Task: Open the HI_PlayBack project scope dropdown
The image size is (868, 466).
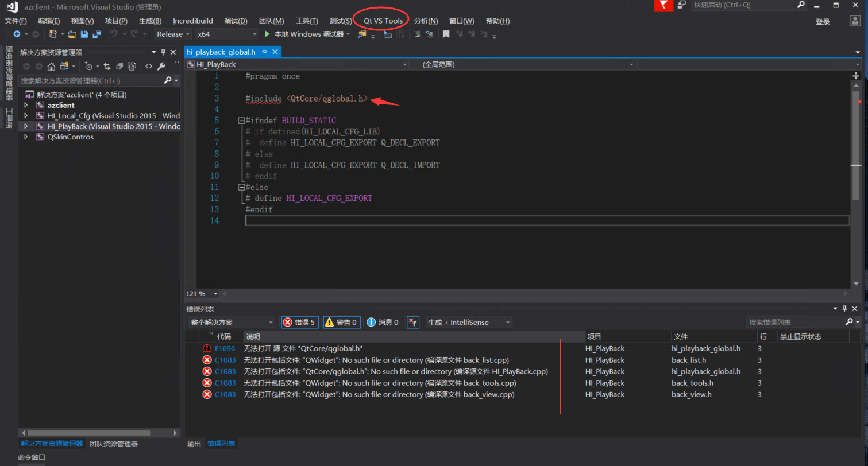Action: click(297, 64)
